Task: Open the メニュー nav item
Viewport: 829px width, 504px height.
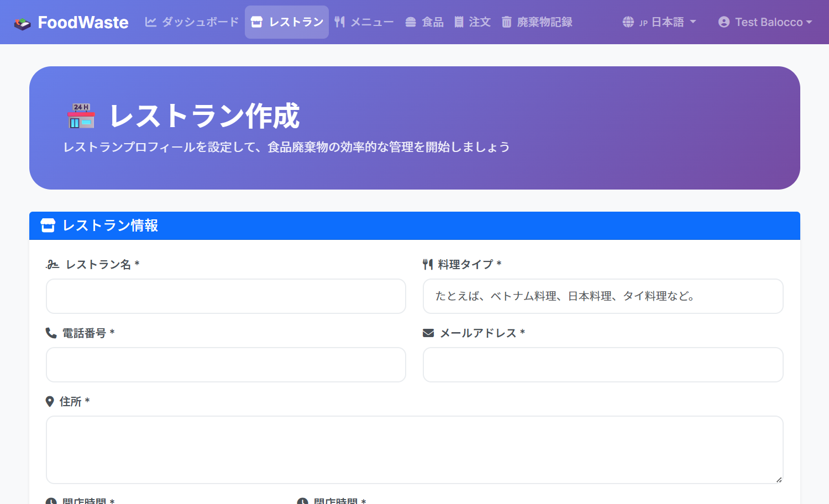Action: tap(372, 22)
